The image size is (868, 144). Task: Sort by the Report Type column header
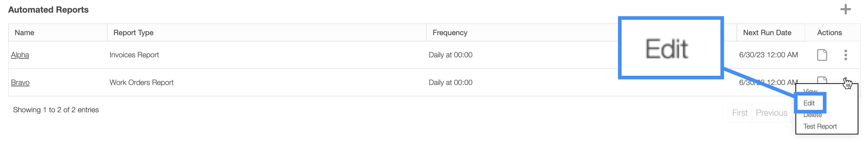click(133, 33)
